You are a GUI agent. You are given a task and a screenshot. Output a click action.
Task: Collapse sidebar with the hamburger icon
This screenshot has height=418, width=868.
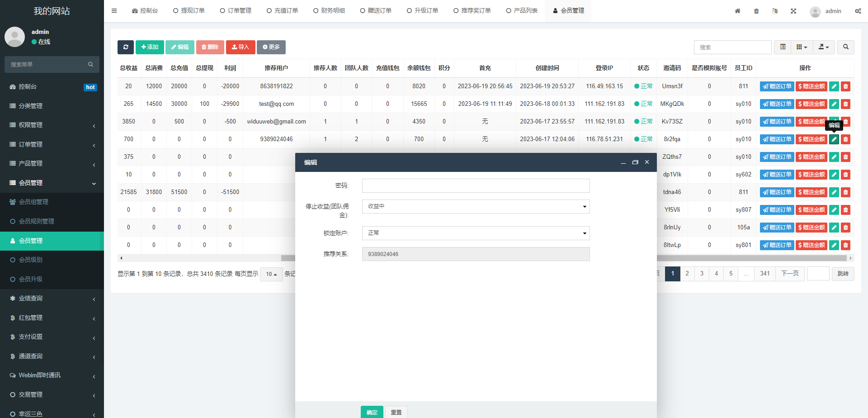pos(114,11)
